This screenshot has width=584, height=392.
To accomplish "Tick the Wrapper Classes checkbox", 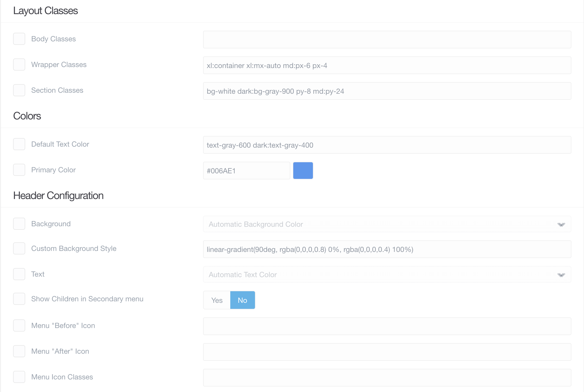I will [x=19, y=64].
